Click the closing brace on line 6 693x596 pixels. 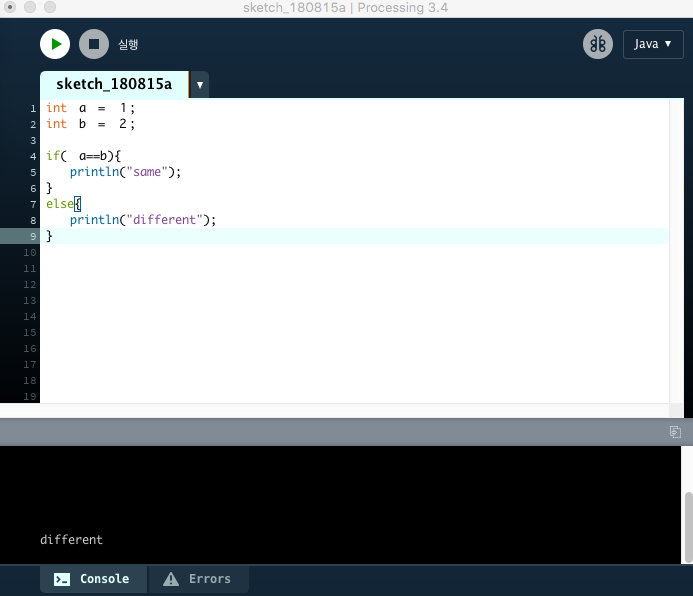[x=49, y=188]
